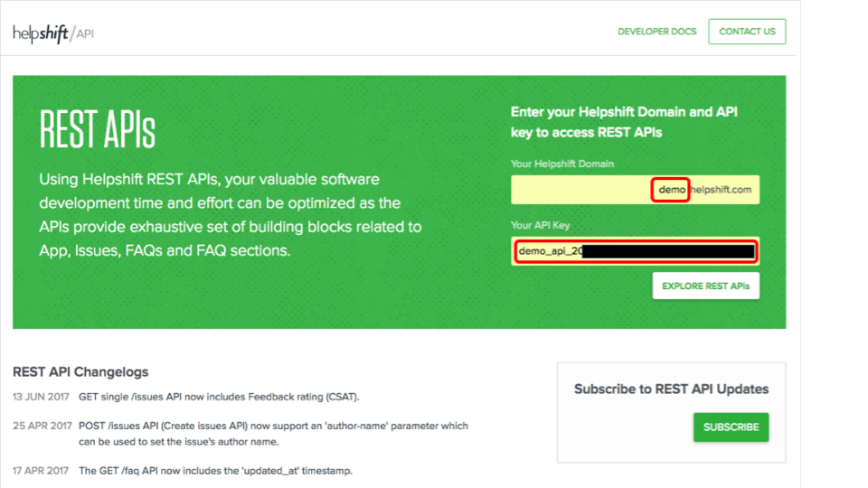The height and width of the screenshot is (488, 868).
Task: Click the 13 JUN 2017 changelog date
Action: click(42, 397)
